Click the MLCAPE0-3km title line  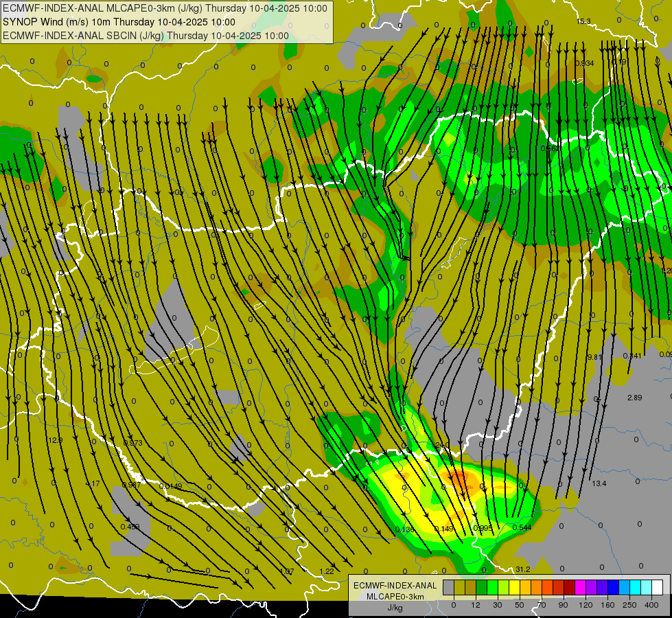[165, 8]
